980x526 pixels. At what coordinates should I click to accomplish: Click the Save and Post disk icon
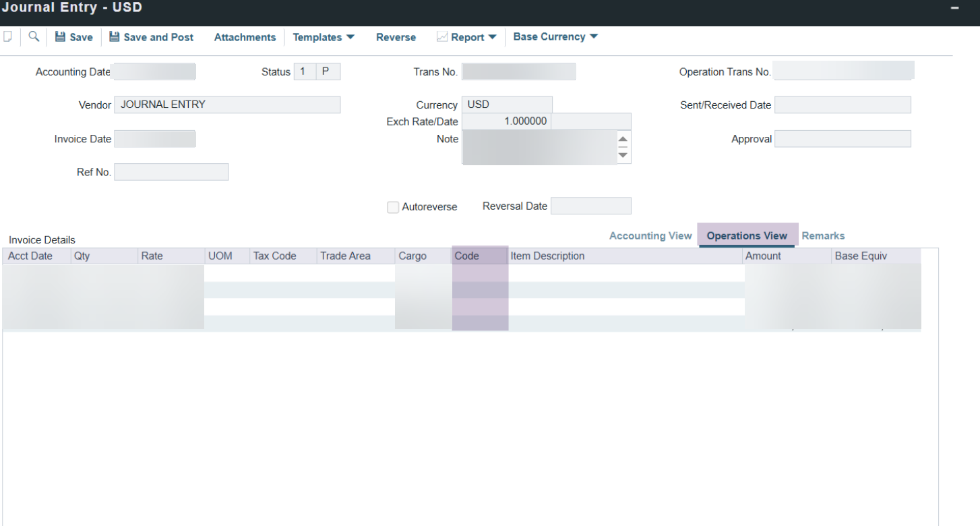[114, 37]
